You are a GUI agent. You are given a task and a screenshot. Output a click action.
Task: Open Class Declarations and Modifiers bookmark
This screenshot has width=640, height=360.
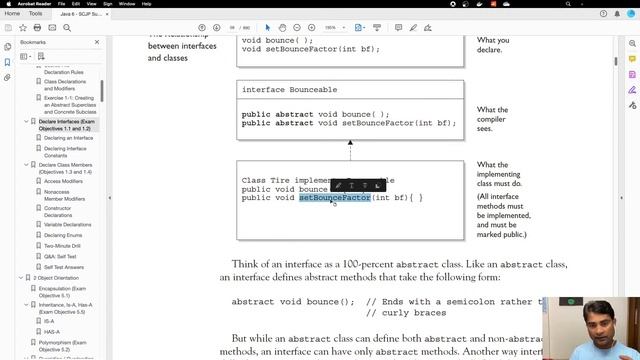pyautogui.click(x=65, y=85)
